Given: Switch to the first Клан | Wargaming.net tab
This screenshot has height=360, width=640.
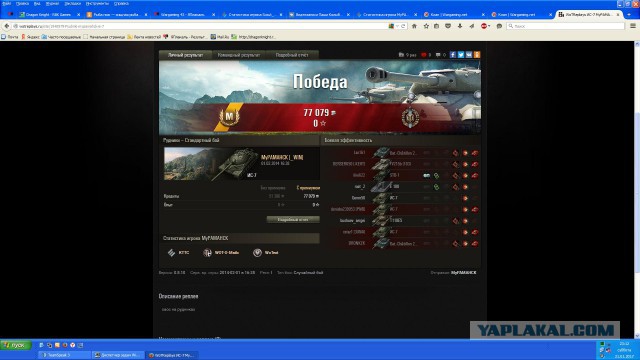Looking at the screenshot, I should pos(453,14).
